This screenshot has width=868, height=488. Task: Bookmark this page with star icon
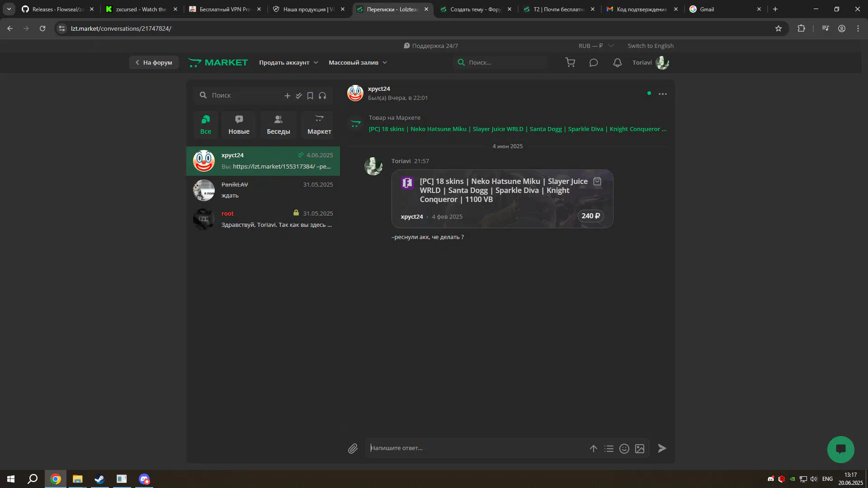tap(778, 28)
